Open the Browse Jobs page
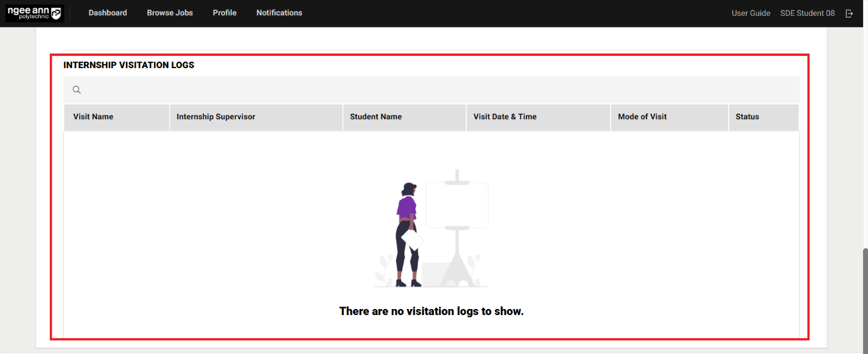The height and width of the screenshot is (354, 868). 169,12
